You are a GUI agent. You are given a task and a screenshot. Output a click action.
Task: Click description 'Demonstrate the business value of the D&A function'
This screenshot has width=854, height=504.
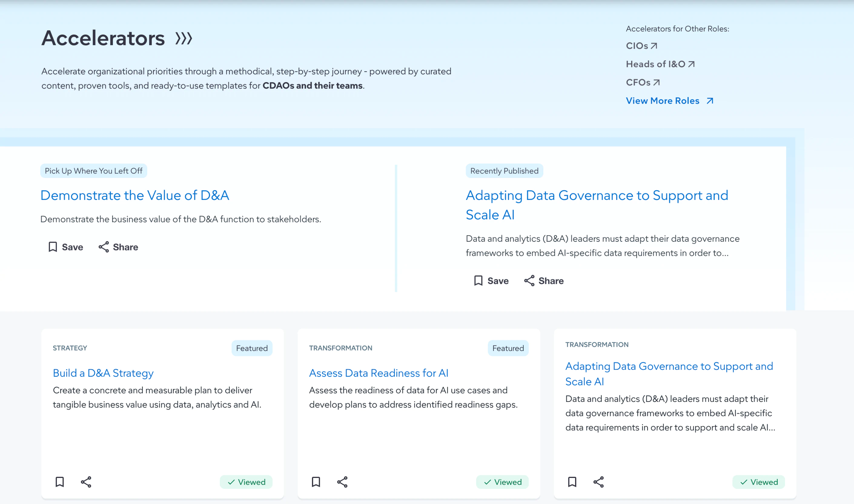click(x=181, y=219)
